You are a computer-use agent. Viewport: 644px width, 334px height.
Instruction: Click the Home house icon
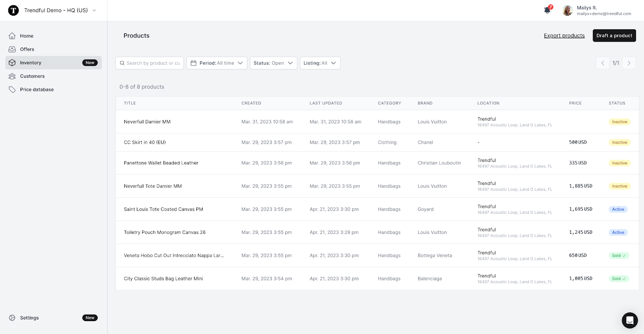(x=12, y=36)
